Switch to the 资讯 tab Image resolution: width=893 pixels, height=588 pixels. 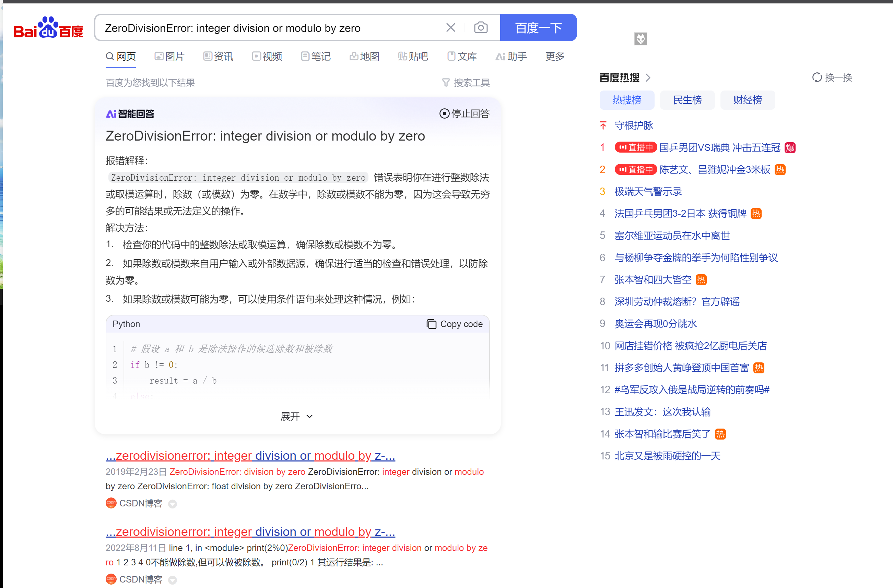click(219, 56)
